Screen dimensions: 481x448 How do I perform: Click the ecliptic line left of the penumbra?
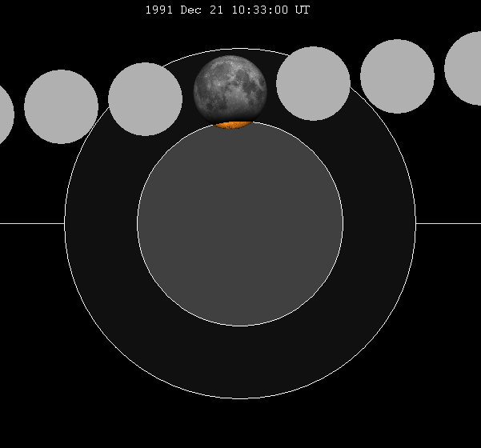32,224
